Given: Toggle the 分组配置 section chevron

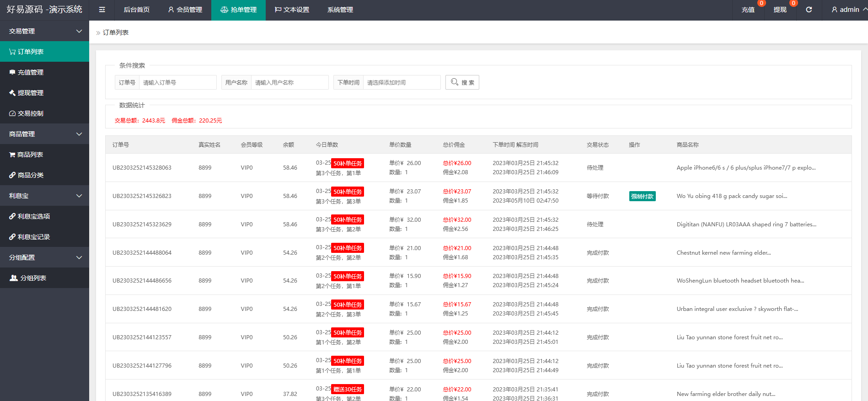Looking at the screenshot, I should 79,257.
